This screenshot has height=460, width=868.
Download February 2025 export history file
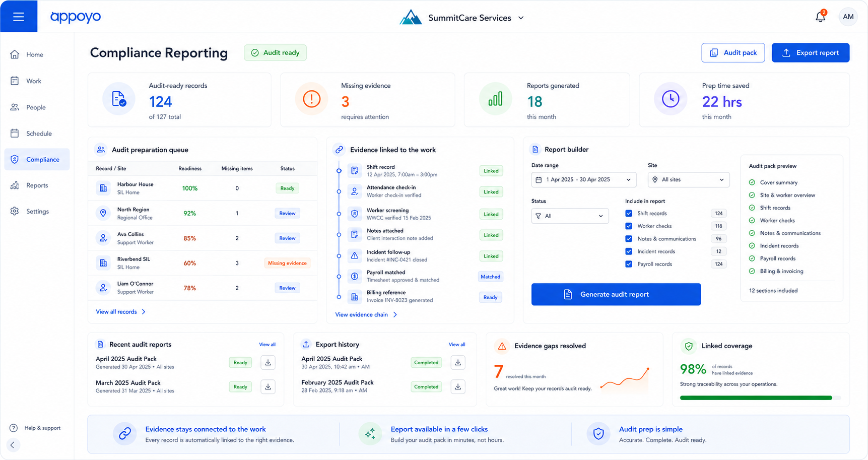458,386
